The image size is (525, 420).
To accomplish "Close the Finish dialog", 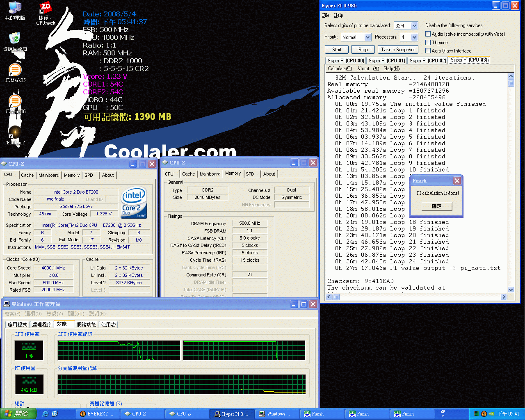I will [457, 181].
